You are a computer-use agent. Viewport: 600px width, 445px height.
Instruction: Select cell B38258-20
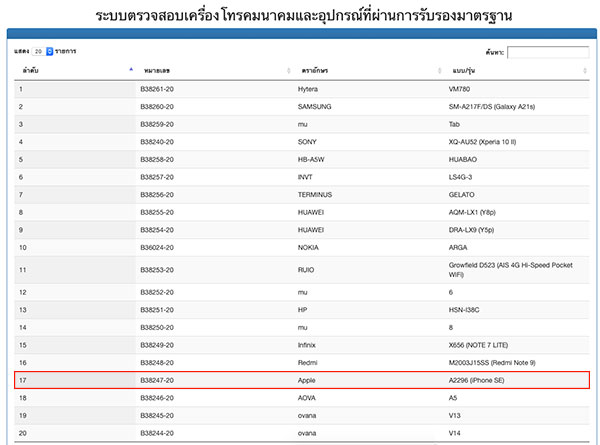pos(157,160)
